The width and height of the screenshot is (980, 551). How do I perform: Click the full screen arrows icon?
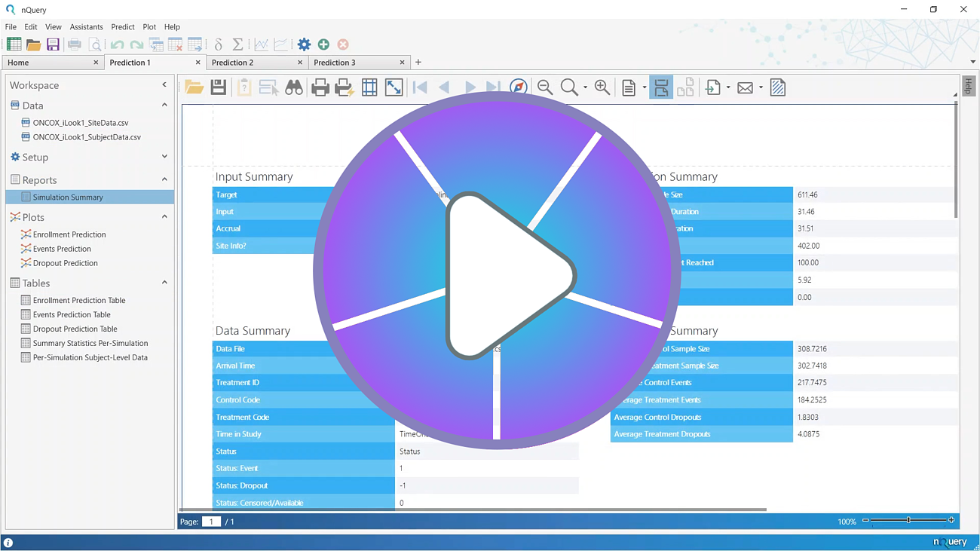click(x=394, y=88)
